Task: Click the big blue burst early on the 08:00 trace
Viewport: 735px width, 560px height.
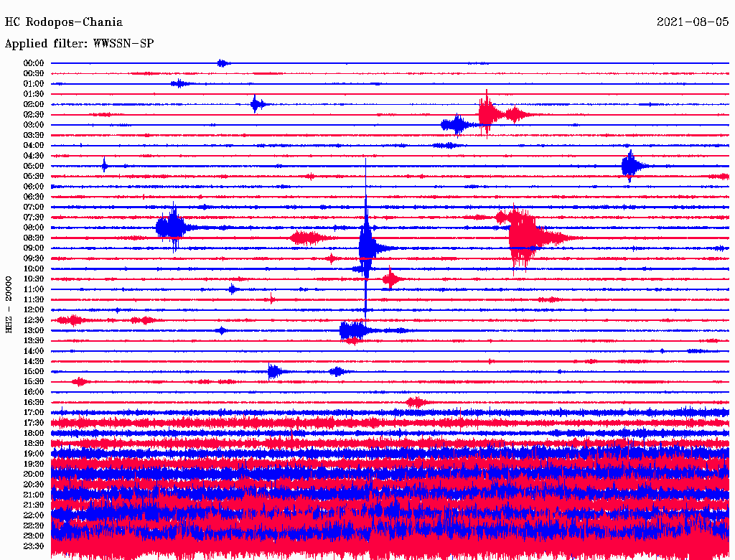Action: 172,228
